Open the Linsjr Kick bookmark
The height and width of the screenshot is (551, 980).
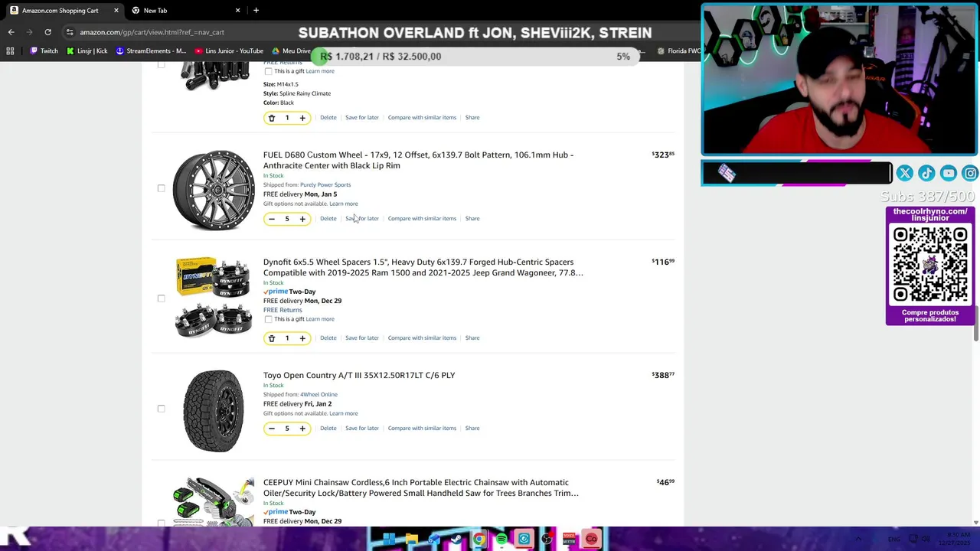click(x=87, y=51)
